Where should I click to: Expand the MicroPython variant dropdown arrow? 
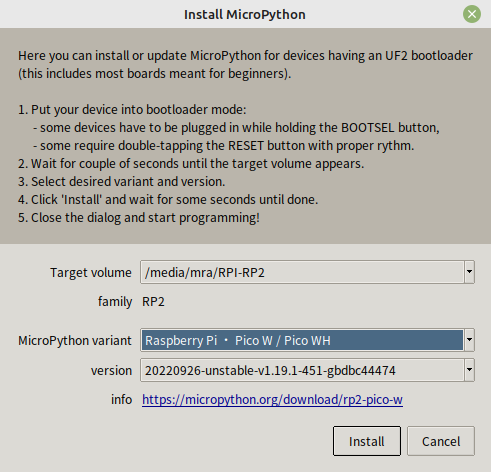pyautogui.click(x=469, y=340)
